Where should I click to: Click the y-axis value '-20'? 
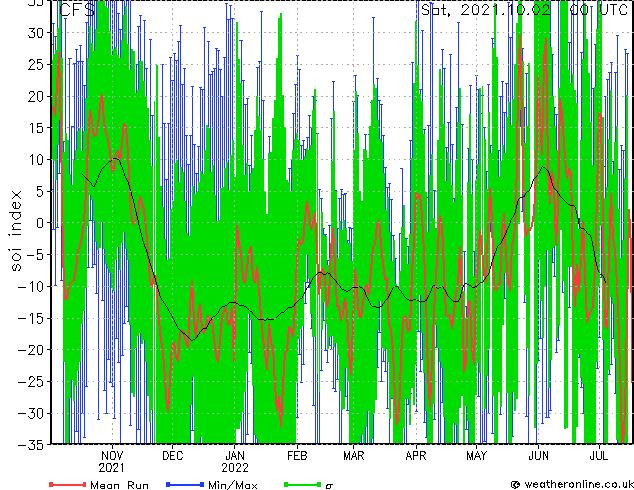click(31, 350)
